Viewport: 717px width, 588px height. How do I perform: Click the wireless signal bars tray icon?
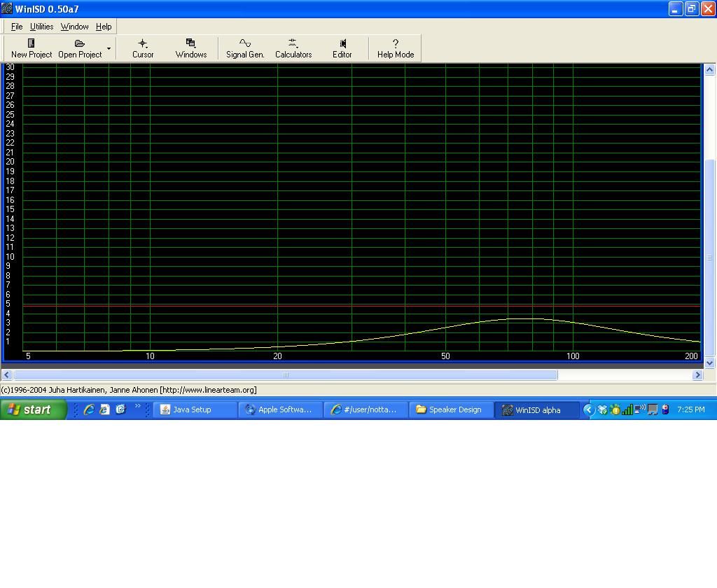pyautogui.click(x=627, y=409)
